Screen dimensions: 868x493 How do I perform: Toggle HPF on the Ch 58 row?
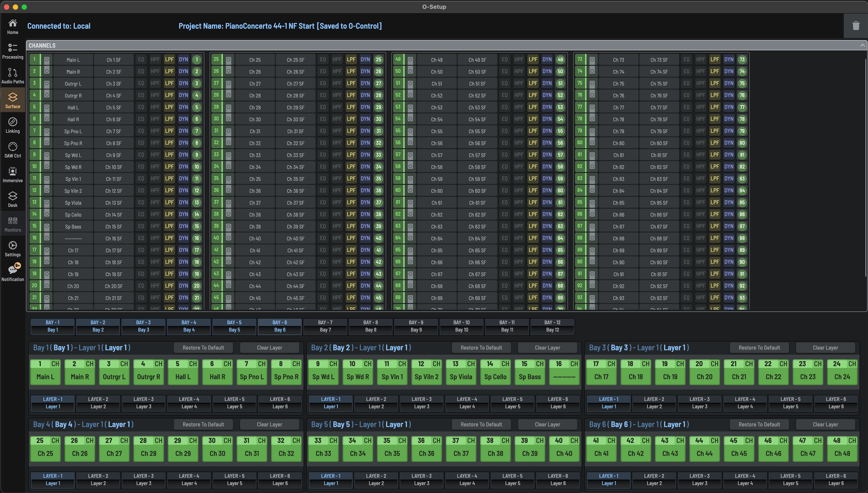[519, 167]
